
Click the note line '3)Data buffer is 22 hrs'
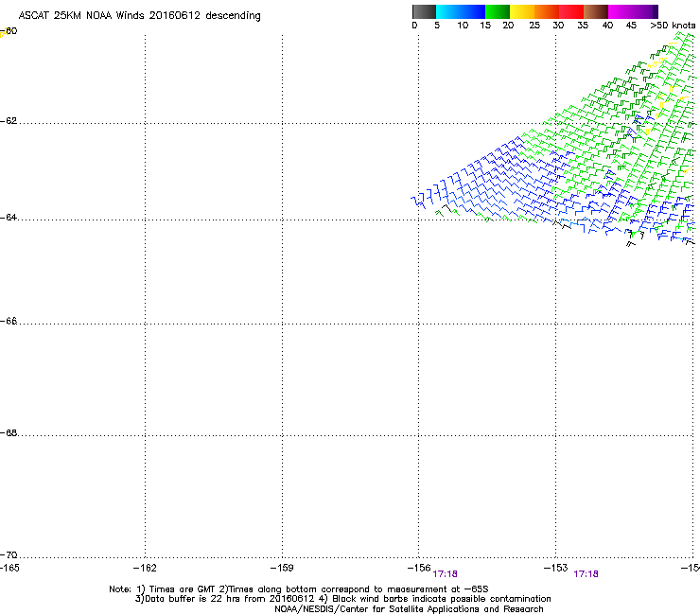click(342, 599)
